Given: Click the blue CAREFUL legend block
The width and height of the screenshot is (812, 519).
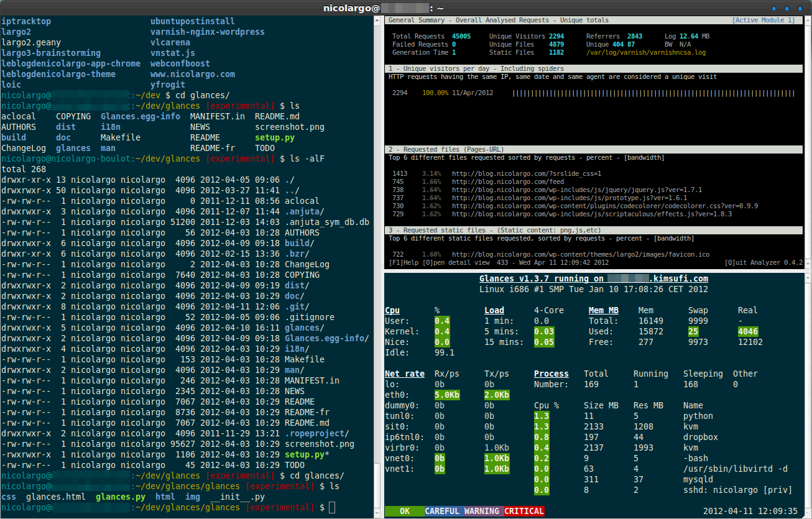Looking at the screenshot, I should tap(444, 511).
